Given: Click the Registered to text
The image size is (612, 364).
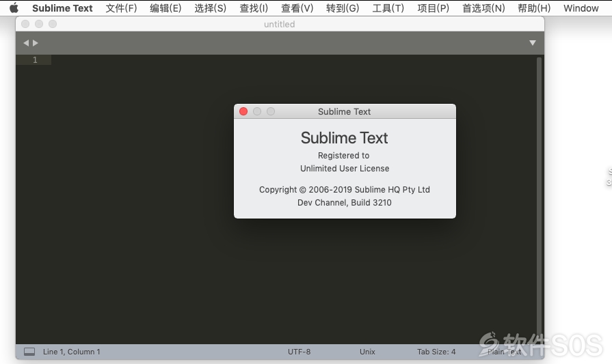Looking at the screenshot, I should coord(343,156).
